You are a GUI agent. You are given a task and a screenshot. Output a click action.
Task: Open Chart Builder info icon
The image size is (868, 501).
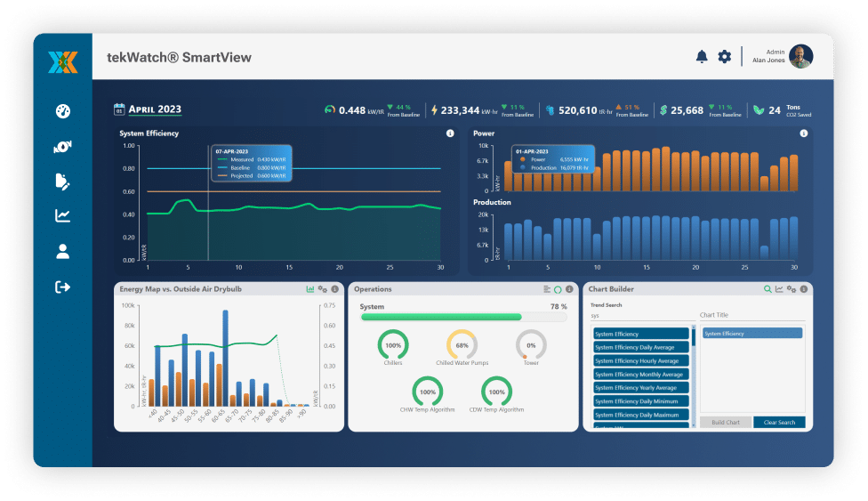804,289
